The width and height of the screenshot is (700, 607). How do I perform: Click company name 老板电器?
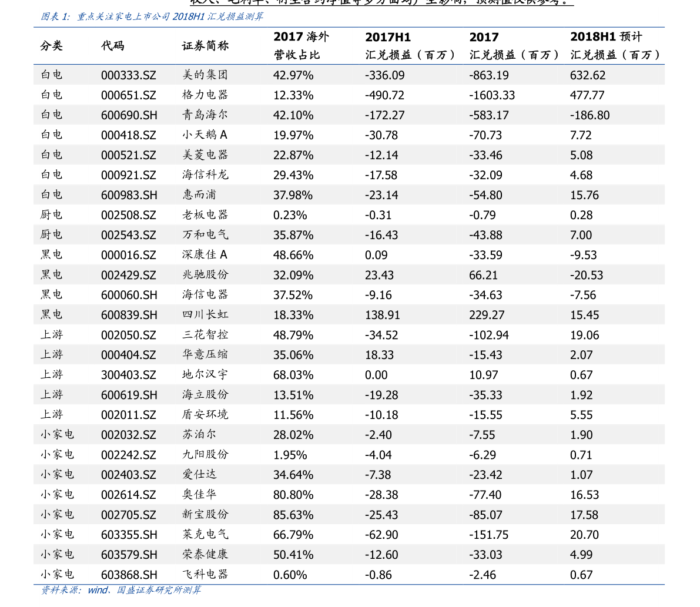(205, 214)
